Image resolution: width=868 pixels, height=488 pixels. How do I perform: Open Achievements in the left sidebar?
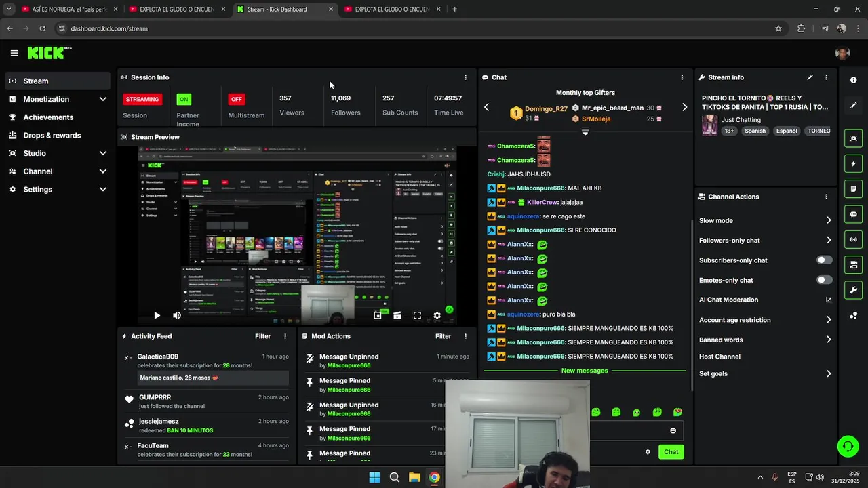(57, 117)
